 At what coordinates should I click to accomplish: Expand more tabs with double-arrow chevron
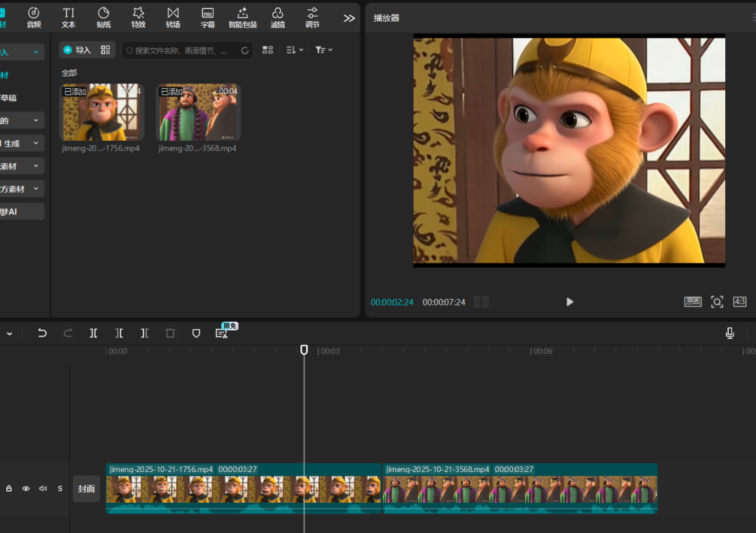349,18
